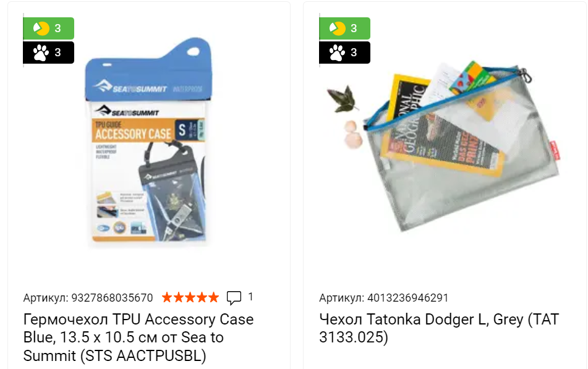Viewport: 588px width, 369px height.
Task: Click the review count number 1
Action: tap(250, 297)
